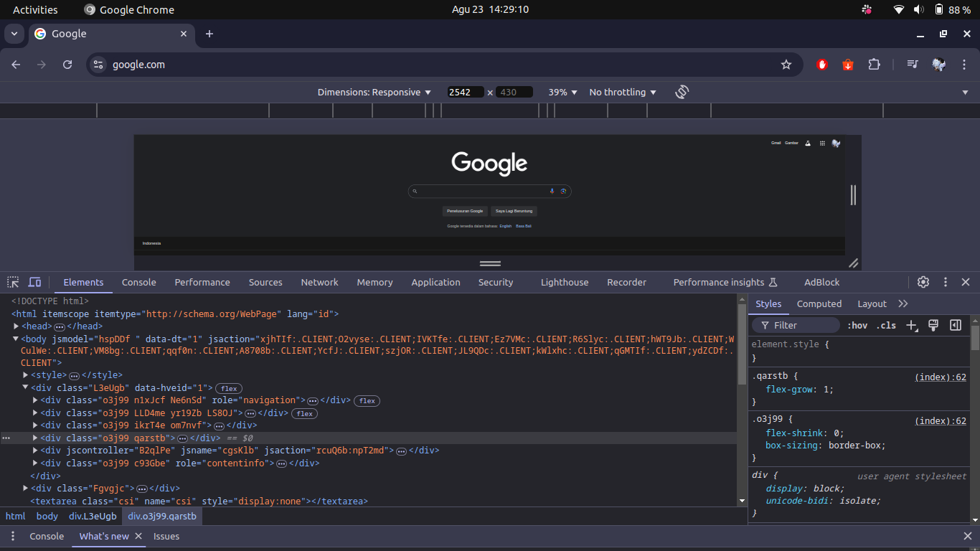Open the 39% zoom dropdown
This screenshot has width=980, height=551.
(x=562, y=93)
